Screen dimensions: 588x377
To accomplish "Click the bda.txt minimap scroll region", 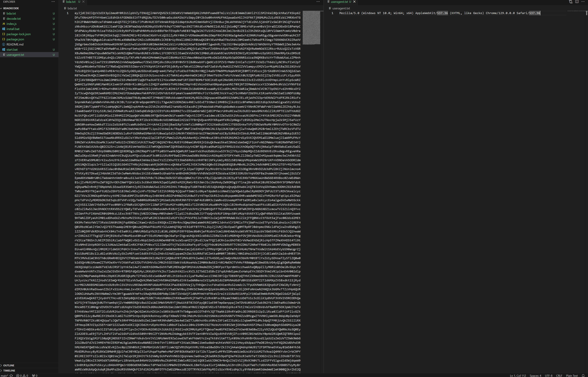I will 311,27.
